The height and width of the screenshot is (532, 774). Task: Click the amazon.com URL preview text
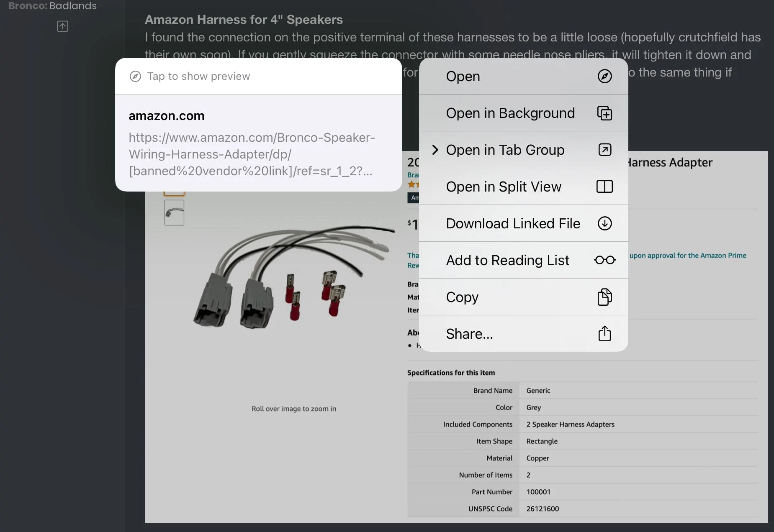252,154
